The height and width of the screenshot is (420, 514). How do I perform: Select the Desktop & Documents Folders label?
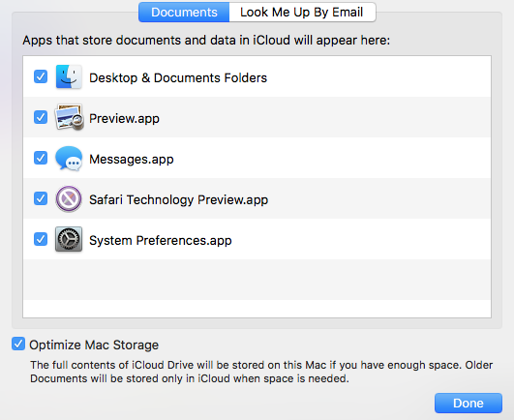coord(178,78)
